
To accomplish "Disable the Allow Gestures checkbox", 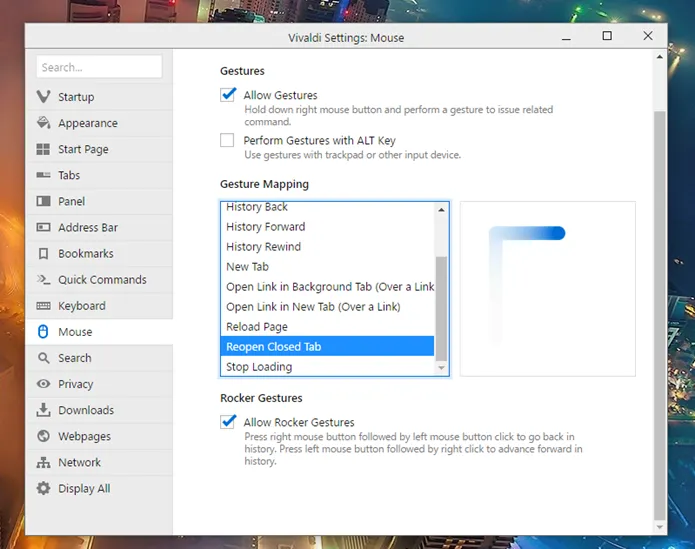I will 228,95.
